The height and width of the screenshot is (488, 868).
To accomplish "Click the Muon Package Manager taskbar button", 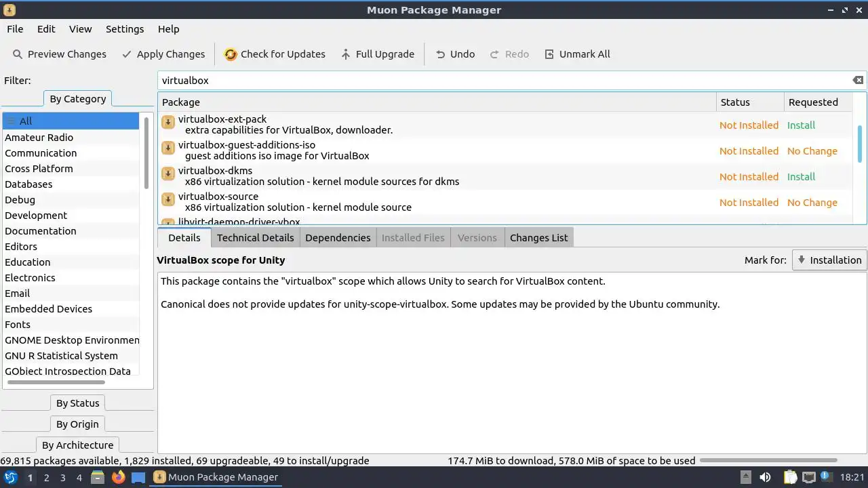I will point(216,477).
